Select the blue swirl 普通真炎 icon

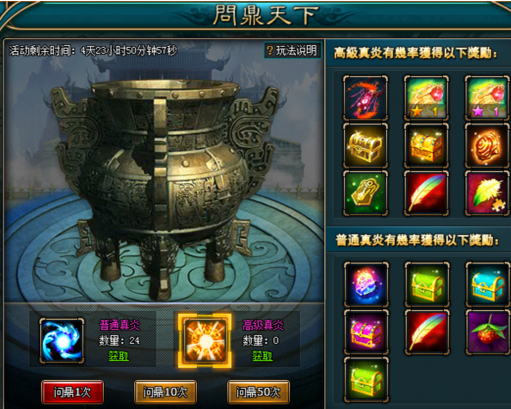(62, 341)
